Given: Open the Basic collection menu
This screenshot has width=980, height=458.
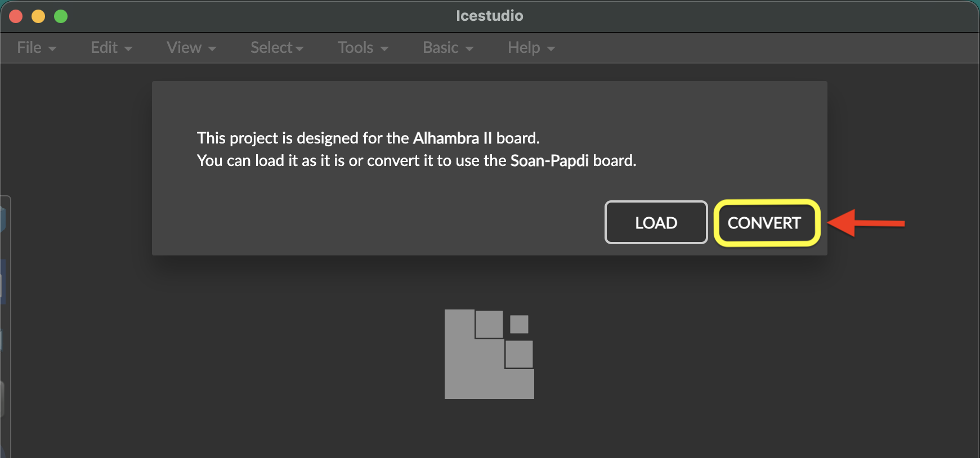Looking at the screenshot, I should [x=448, y=48].
